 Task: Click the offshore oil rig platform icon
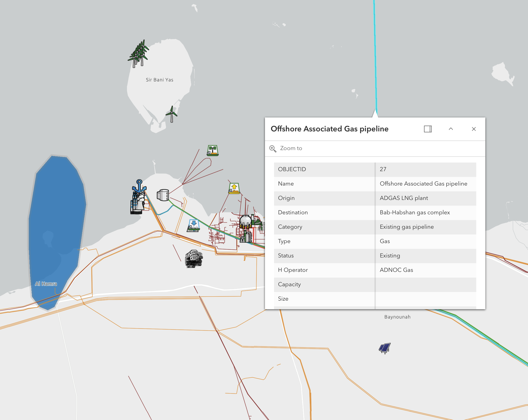(x=212, y=150)
